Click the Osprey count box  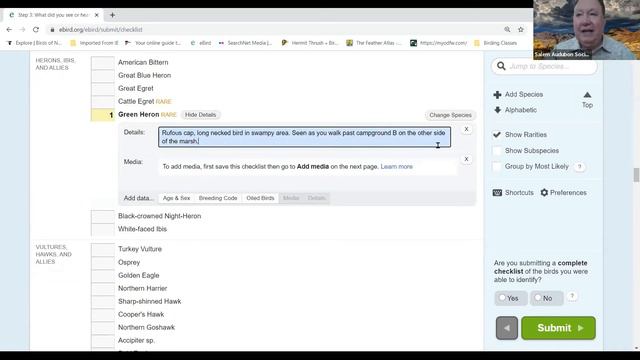[102, 262]
